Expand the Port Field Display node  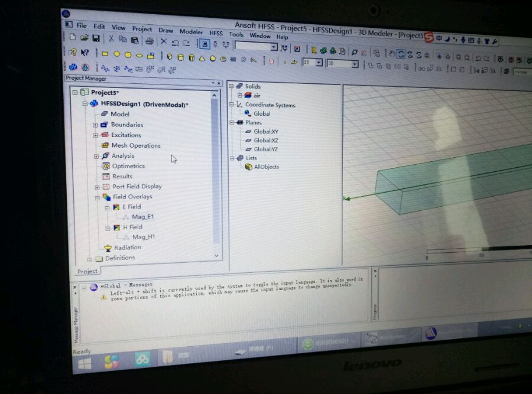[97, 187]
